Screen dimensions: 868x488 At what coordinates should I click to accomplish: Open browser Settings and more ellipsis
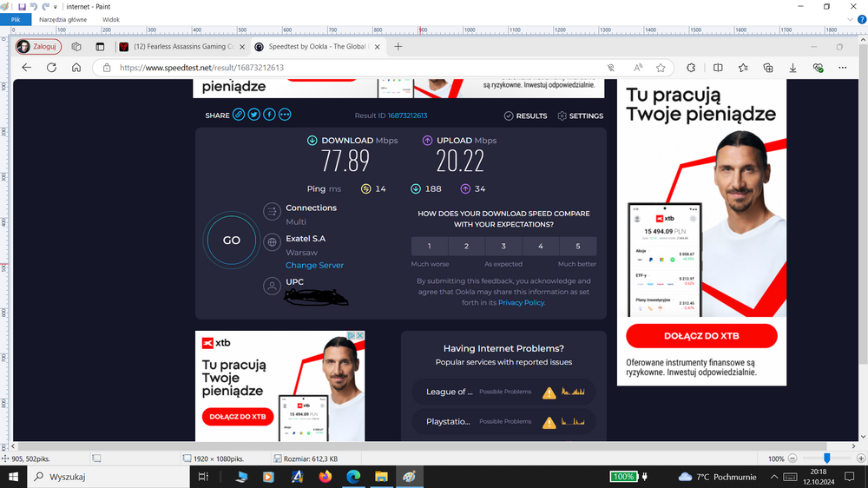(843, 68)
